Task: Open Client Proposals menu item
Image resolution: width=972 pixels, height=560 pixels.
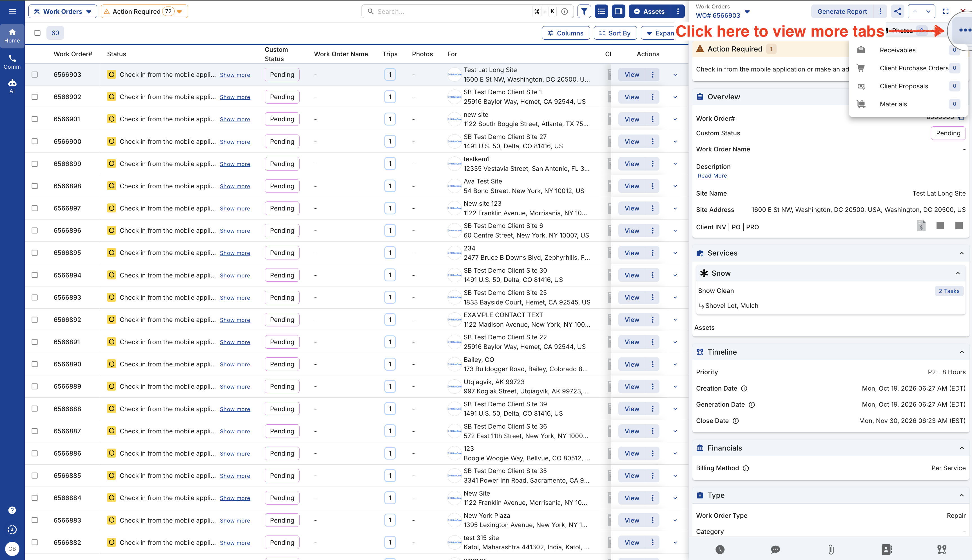Action: pyautogui.click(x=909, y=86)
